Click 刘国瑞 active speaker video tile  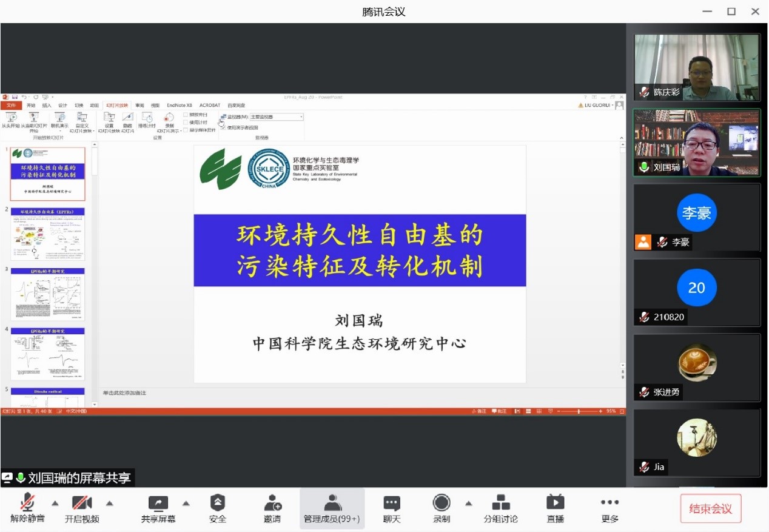(x=696, y=143)
